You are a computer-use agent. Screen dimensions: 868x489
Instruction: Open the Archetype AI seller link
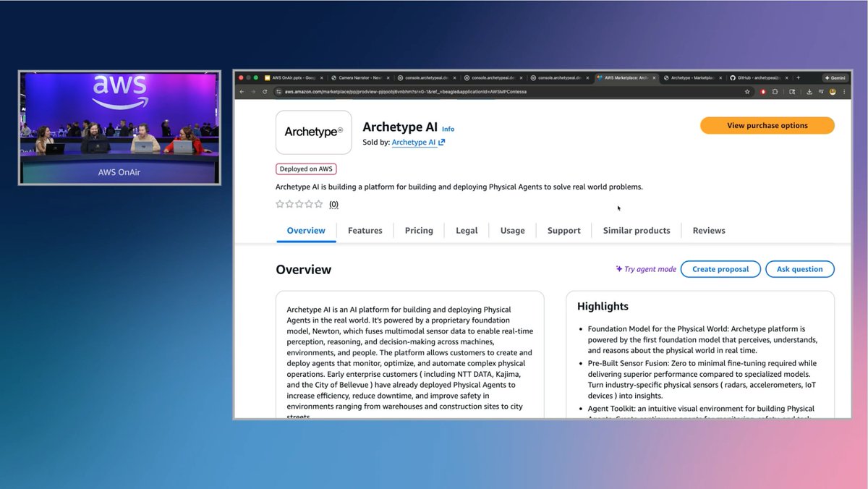414,143
